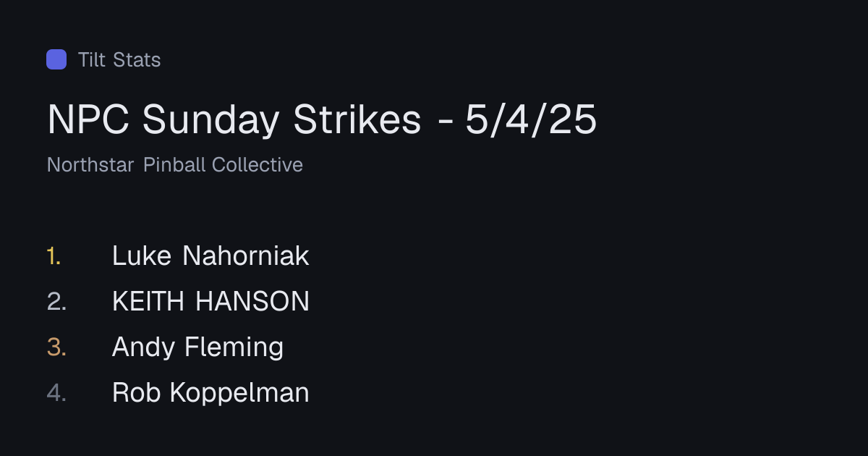Image resolution: width=868 pixels, height=456 pixels.
Task: Open the Tilt Stats brand text
Action: [119, 59]
